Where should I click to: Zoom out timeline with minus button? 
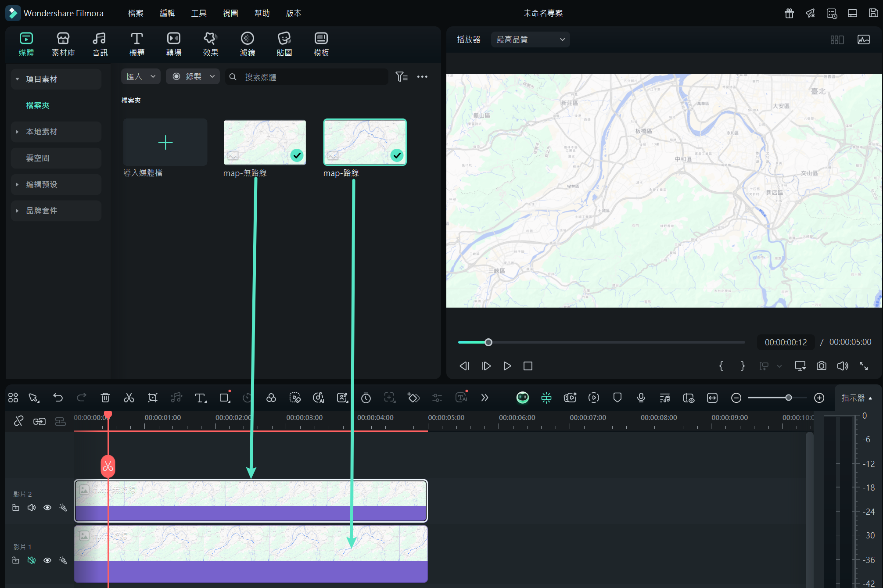click(736, 398)
